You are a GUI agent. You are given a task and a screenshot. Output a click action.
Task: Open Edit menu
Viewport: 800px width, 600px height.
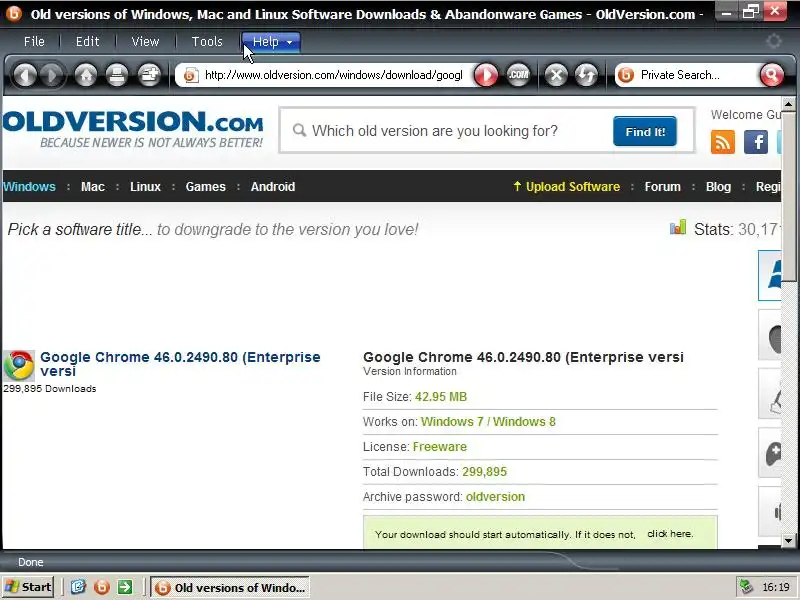pyautogui.click(x=87, y=41)
